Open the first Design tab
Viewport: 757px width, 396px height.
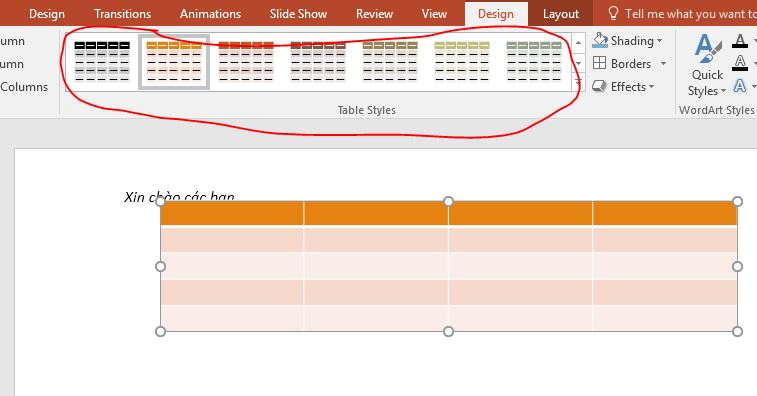point(46,14)
